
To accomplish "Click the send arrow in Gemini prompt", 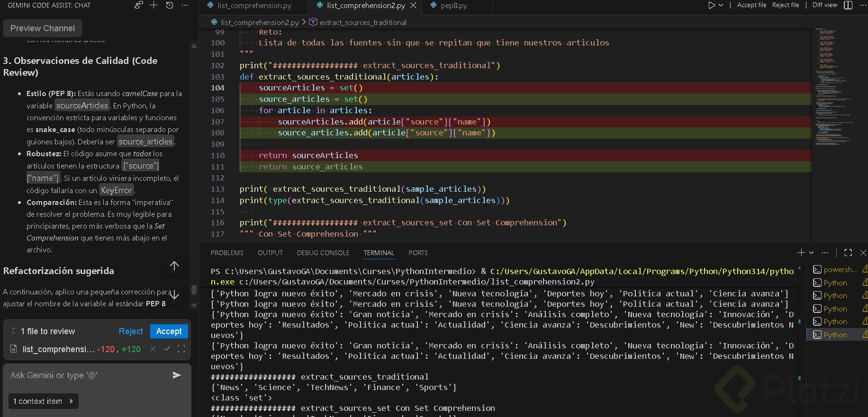I will click(x=177, y=375).
